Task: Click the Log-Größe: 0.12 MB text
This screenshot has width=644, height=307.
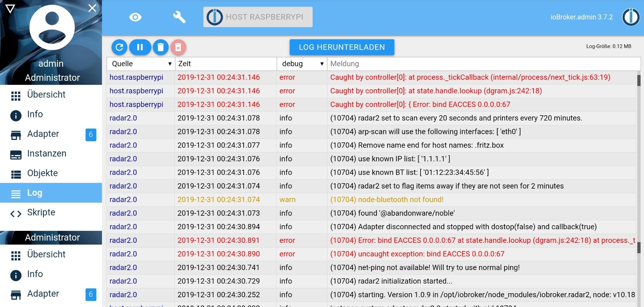Action: point(608,46)
